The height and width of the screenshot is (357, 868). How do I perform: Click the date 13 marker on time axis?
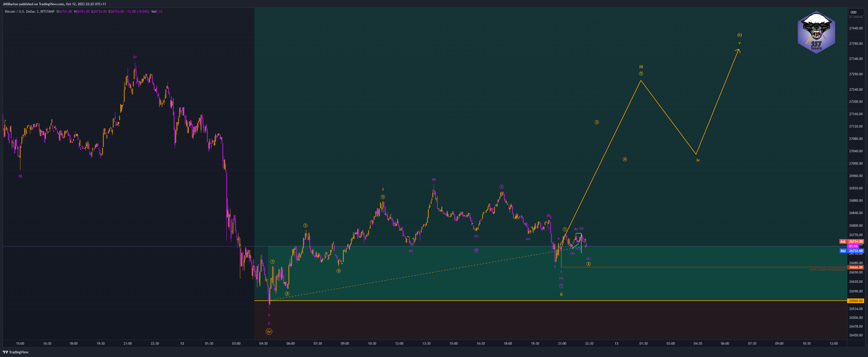point(616,344)
